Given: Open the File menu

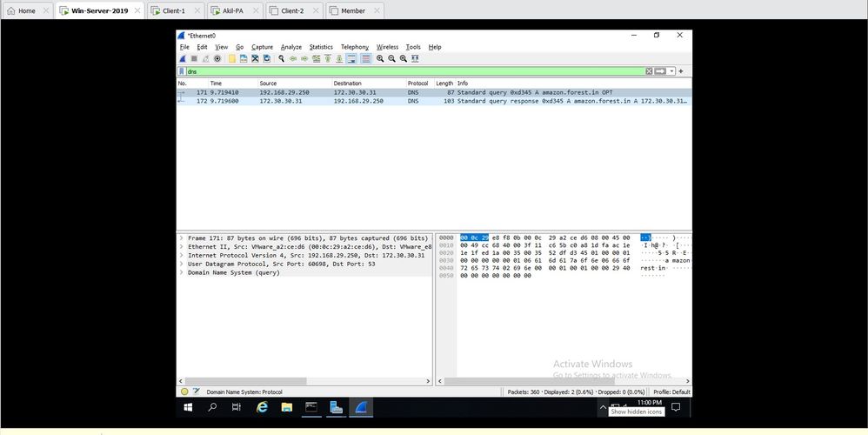Looking at the screenshot, I should (184, 47).
